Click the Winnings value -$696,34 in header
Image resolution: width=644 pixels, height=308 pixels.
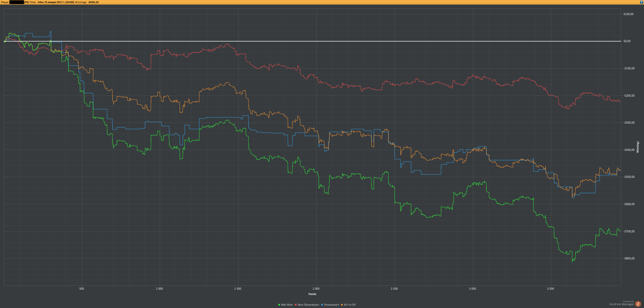93,2
